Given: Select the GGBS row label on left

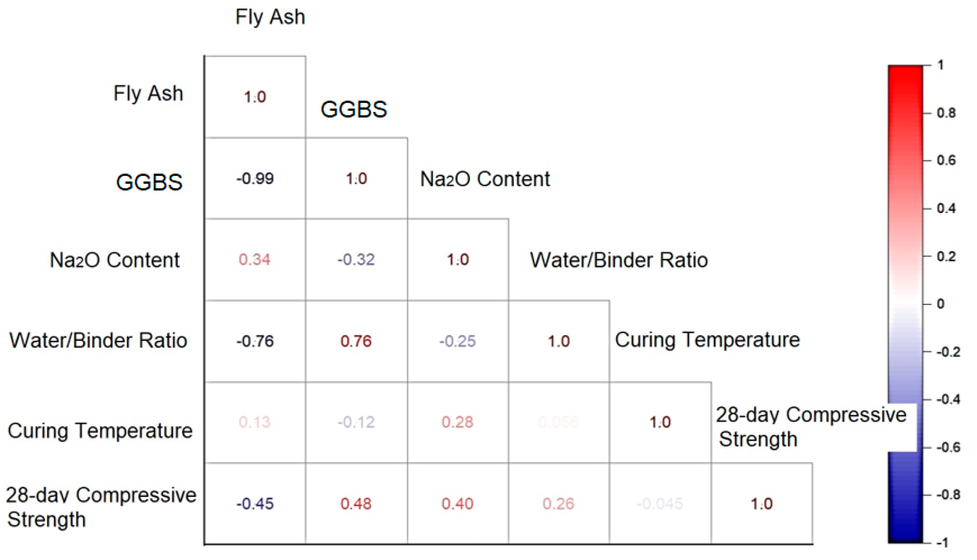Looking at the screenshot, I should coord(149,182).
